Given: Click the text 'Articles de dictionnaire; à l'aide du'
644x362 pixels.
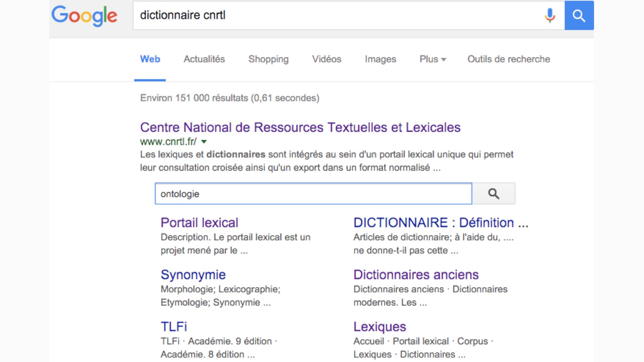Looking at the screenshot, I should (427, 237).
